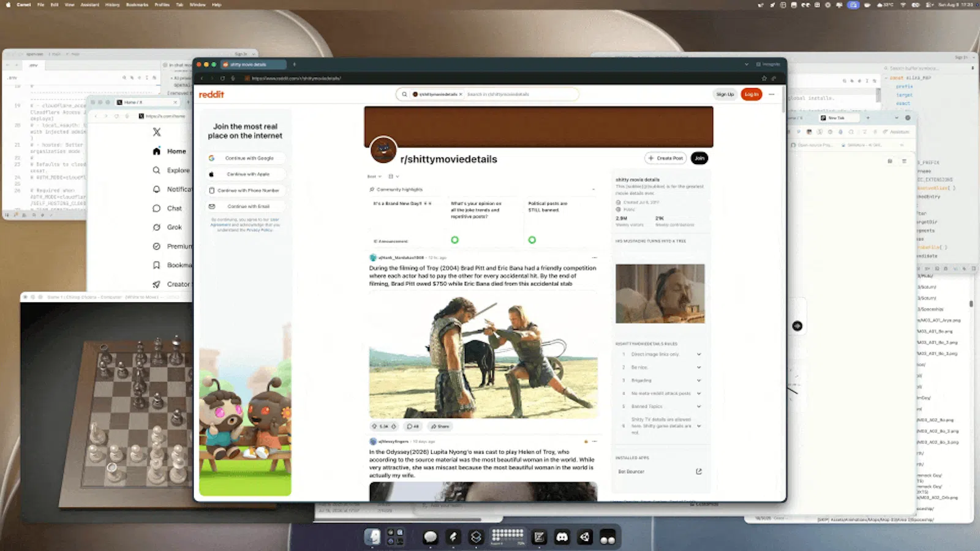
Task: Click Continue with Email
Action: 245,206
